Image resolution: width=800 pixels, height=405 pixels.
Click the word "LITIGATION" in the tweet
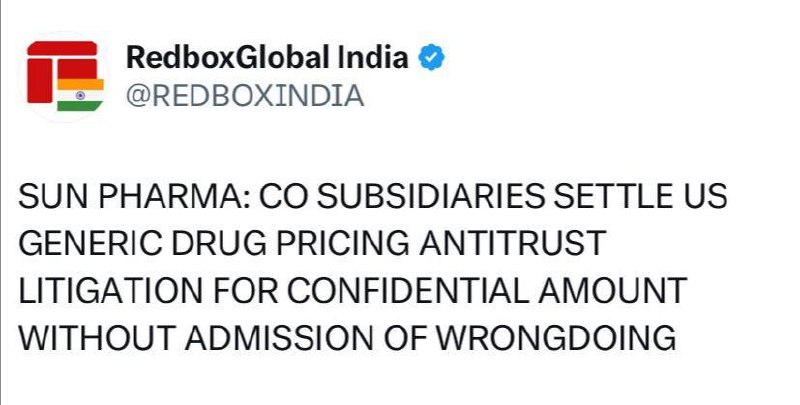[111, 290]
